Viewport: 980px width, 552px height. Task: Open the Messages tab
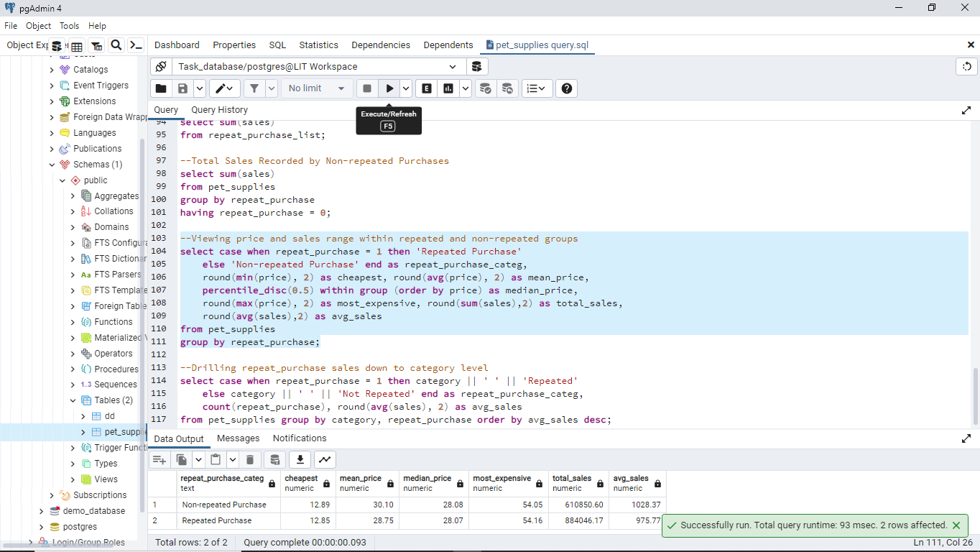[x=238, y=438]
